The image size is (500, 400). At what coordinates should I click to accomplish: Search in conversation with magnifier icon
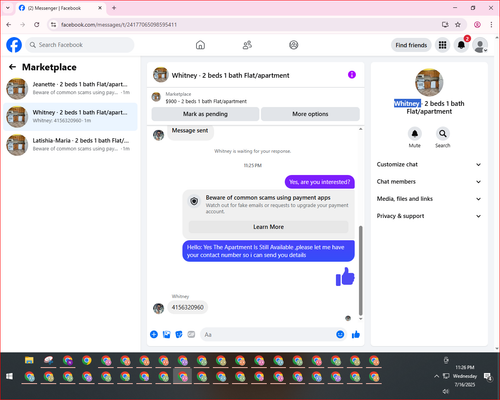(x=443, y=134)
